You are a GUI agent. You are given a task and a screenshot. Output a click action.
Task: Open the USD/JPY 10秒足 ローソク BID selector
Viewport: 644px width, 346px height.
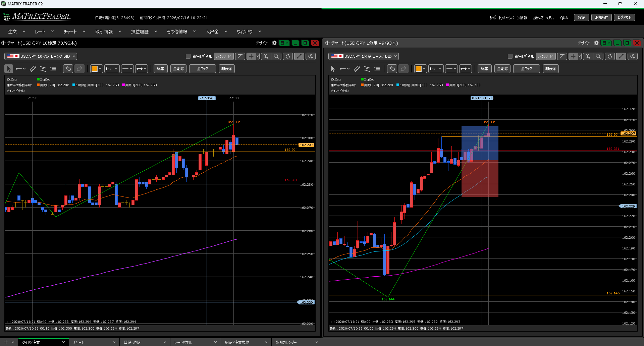(41, 56)
